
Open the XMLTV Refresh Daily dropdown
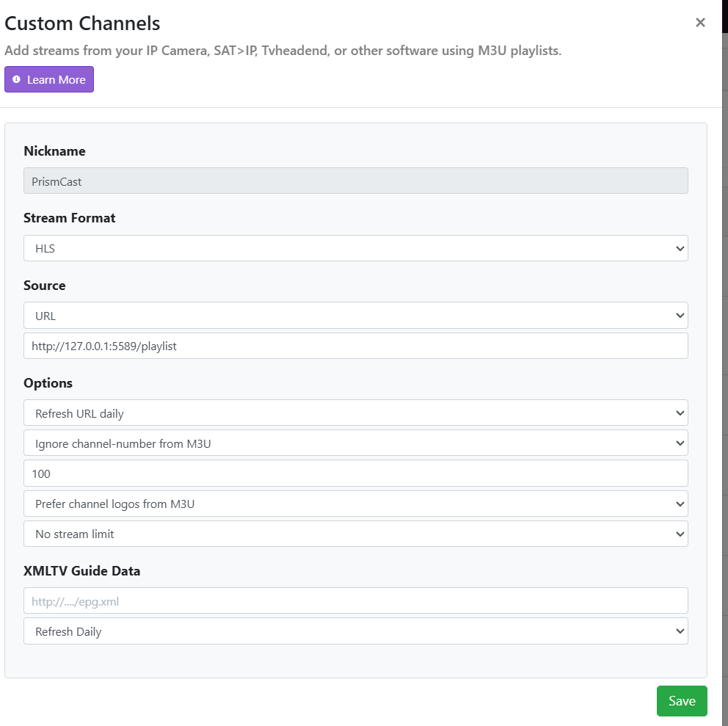[355, 631]
